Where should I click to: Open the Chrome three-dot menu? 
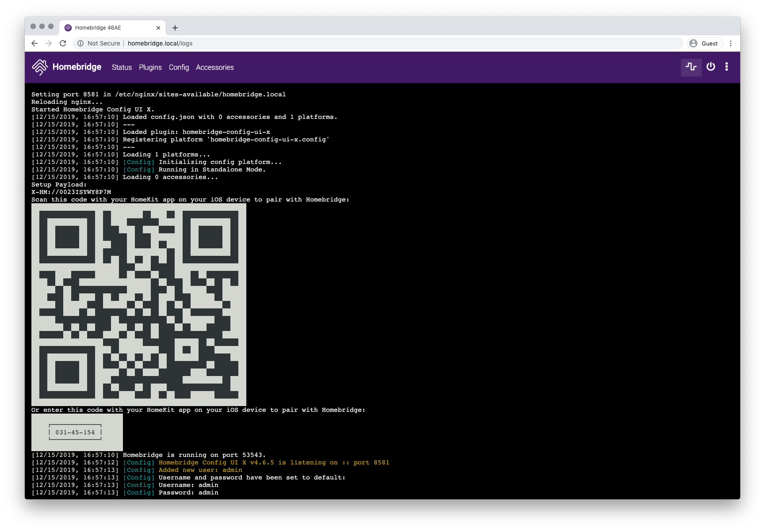pyautogui.click(x=731, y=43)
